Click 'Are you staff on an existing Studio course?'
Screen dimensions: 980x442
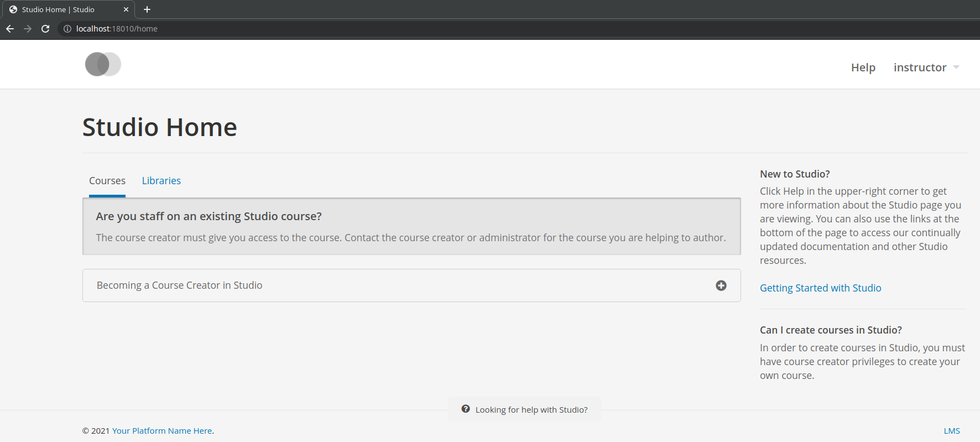tap(209, 216)
